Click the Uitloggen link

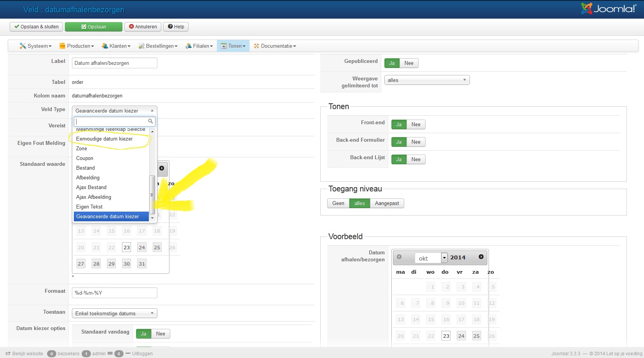142,354
